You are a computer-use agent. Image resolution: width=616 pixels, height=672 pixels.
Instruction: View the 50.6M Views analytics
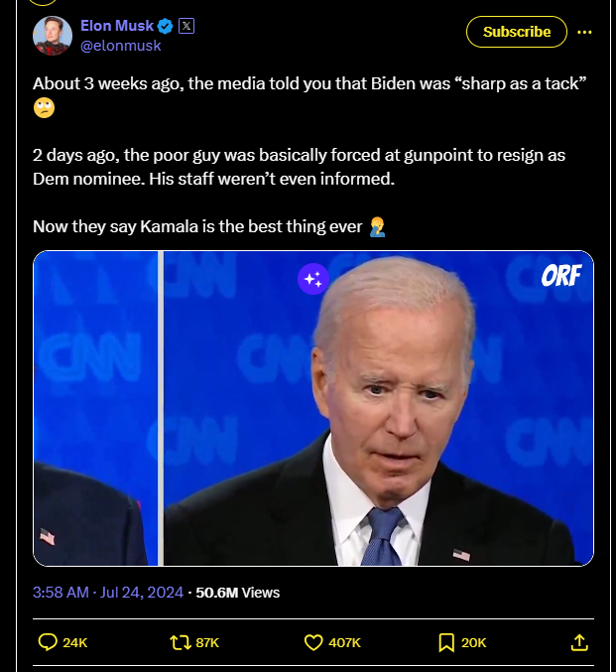tap(238, 593)
